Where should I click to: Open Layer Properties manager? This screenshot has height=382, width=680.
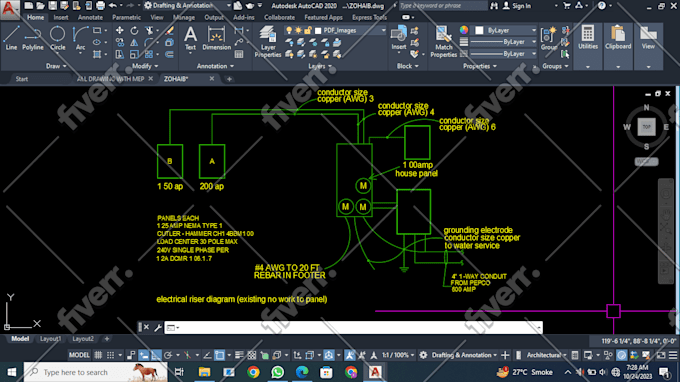(268, 41)
